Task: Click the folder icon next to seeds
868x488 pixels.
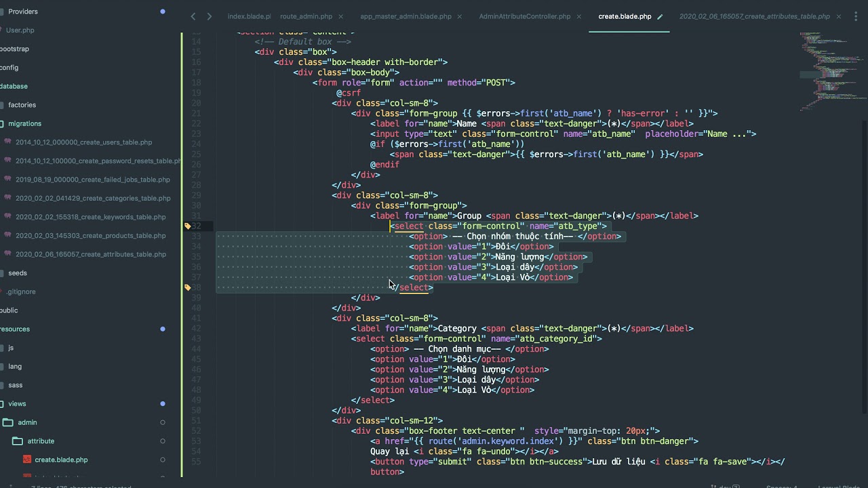Action: tap(2, 272)
